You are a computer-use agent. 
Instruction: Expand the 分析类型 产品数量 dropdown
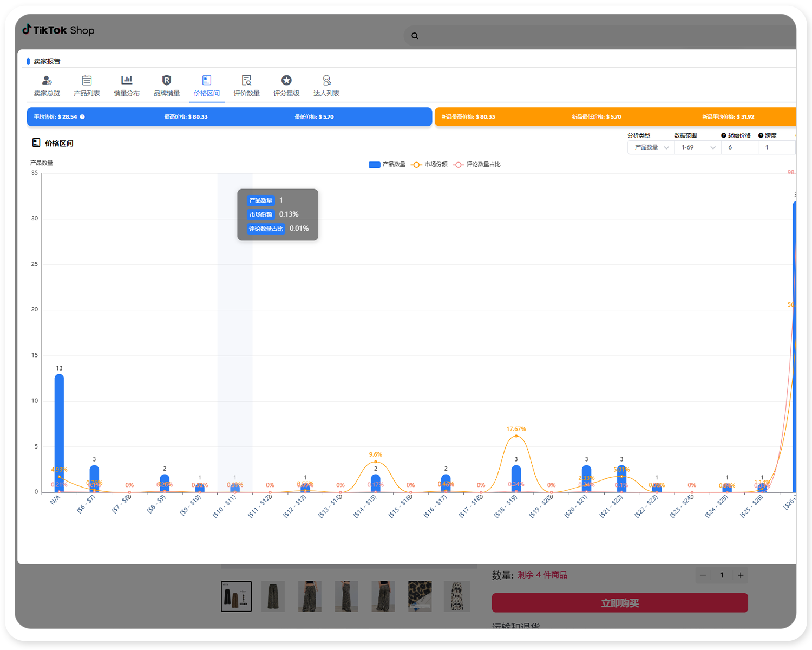[651, 147]
